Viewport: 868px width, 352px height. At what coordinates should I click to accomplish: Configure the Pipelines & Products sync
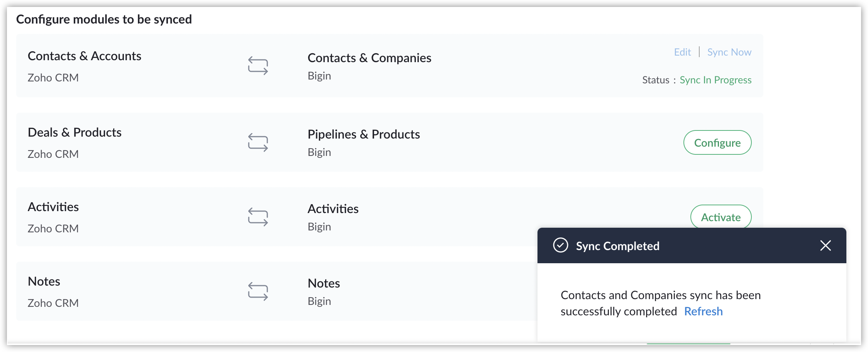click(x=717, y=142)
